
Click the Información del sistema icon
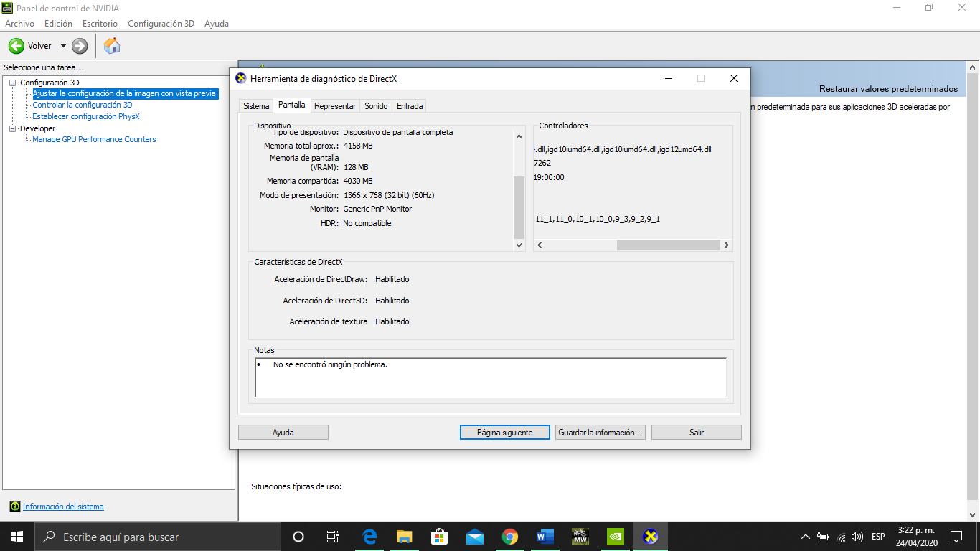[x=14, y=507]
